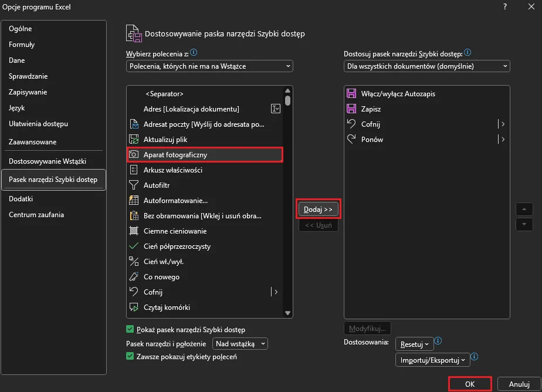Click the Ponów redo arrow icon

click(x=352, y=140)
